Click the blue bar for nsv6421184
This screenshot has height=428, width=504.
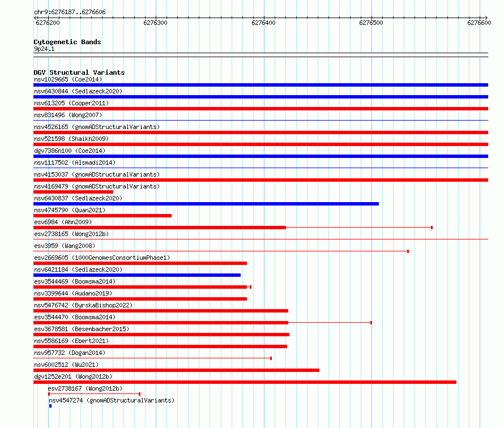tap(137, 275)
